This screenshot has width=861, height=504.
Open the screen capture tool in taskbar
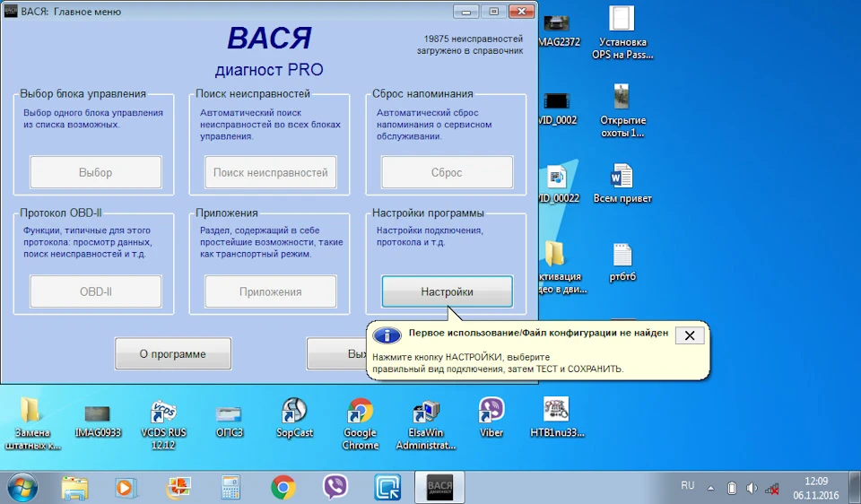click(387, 488)
